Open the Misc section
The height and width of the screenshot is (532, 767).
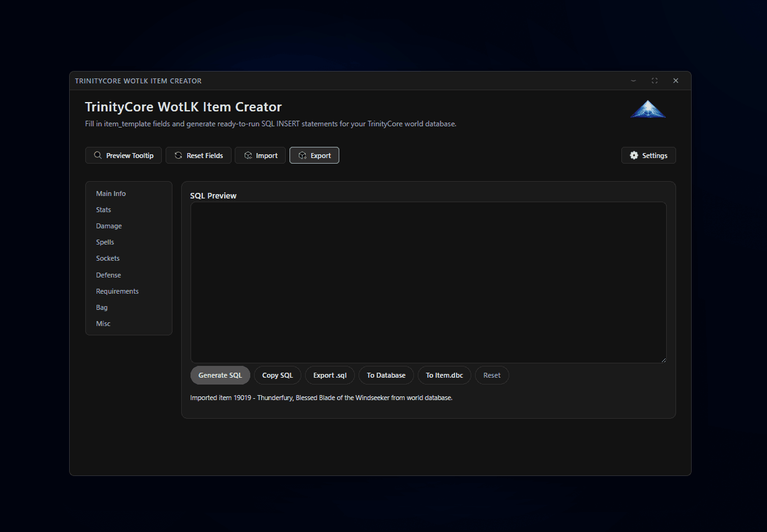(x=103, y=324)
